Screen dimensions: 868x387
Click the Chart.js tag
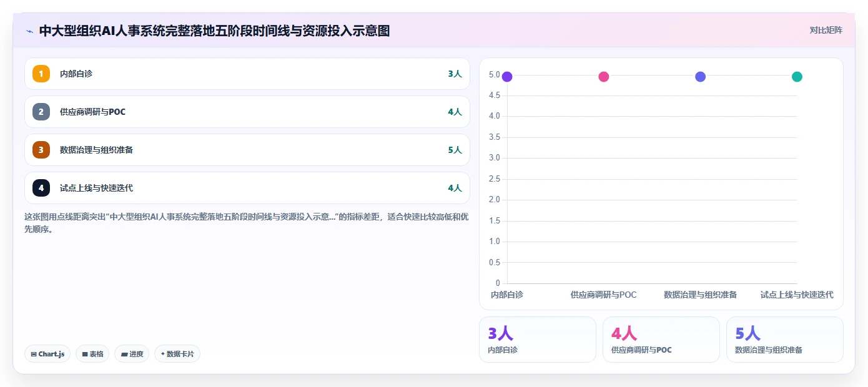pyautogui.click(x=47, y=354)
